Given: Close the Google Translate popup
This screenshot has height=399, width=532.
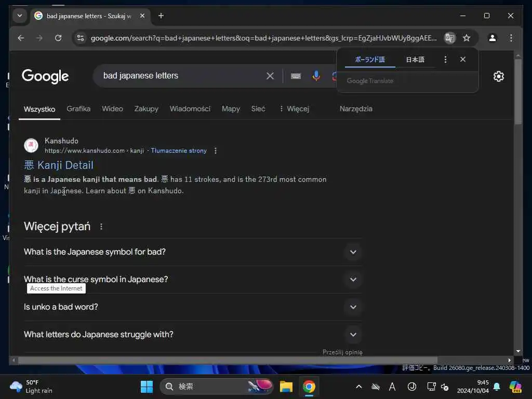Looking at the screenshot, I should pos(463,59).
